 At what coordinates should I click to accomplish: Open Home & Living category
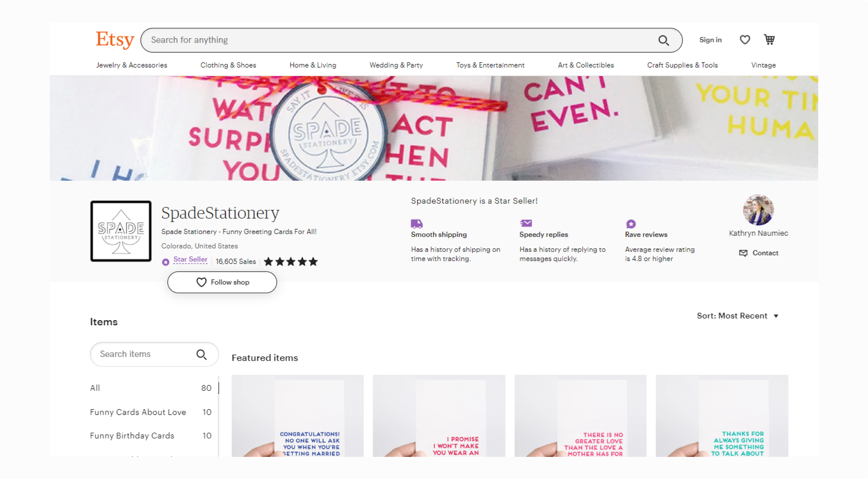[x=313, y=65]
